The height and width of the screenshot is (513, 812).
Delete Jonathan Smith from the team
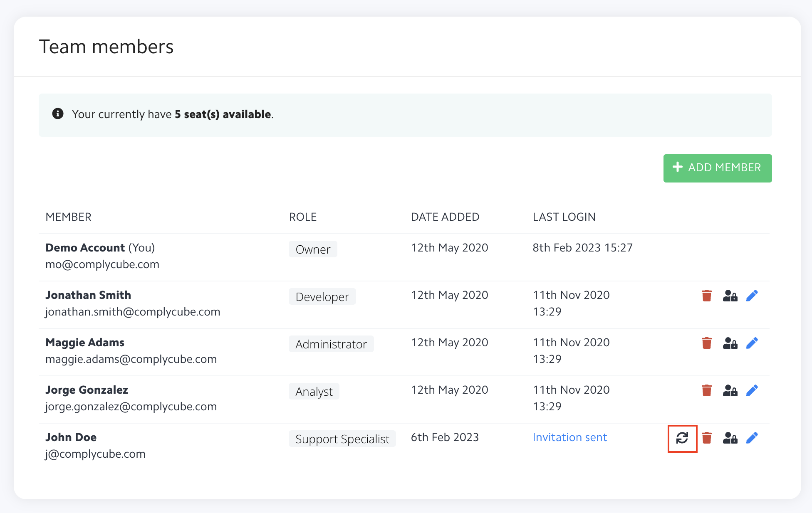pyautogui.click(x=706, y=296)
